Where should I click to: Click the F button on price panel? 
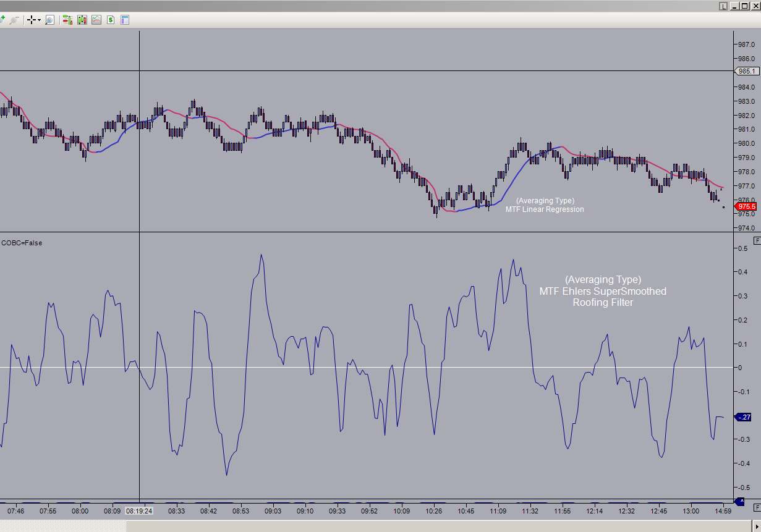pos(756,240)
